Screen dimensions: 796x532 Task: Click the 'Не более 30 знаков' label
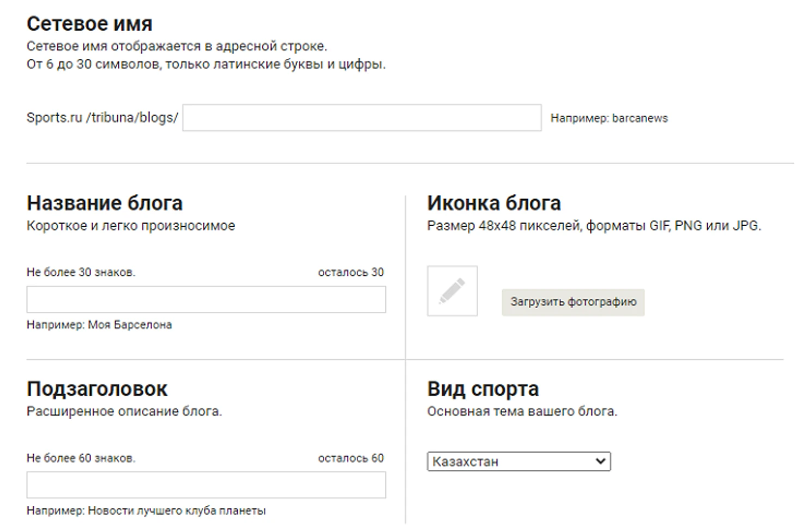tap(81, 272)
